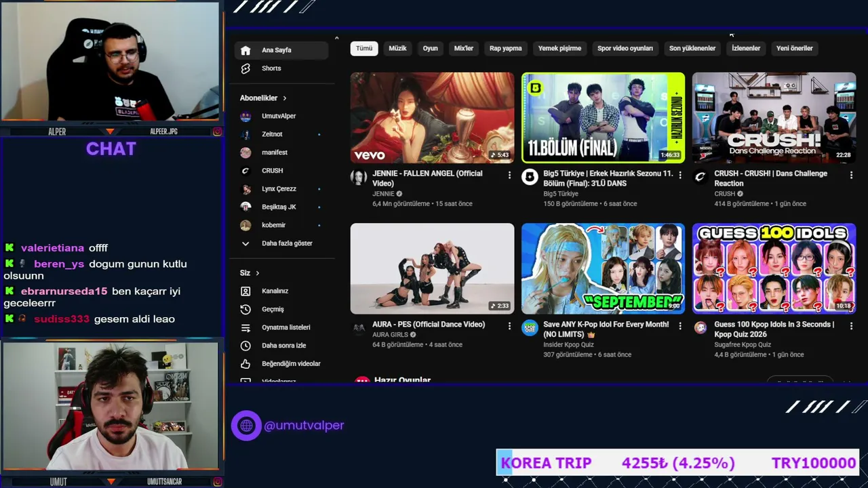Visit AURA GIRLS channel name link
Viewport: 868px width, 488px height.
(x=390, y=335)
